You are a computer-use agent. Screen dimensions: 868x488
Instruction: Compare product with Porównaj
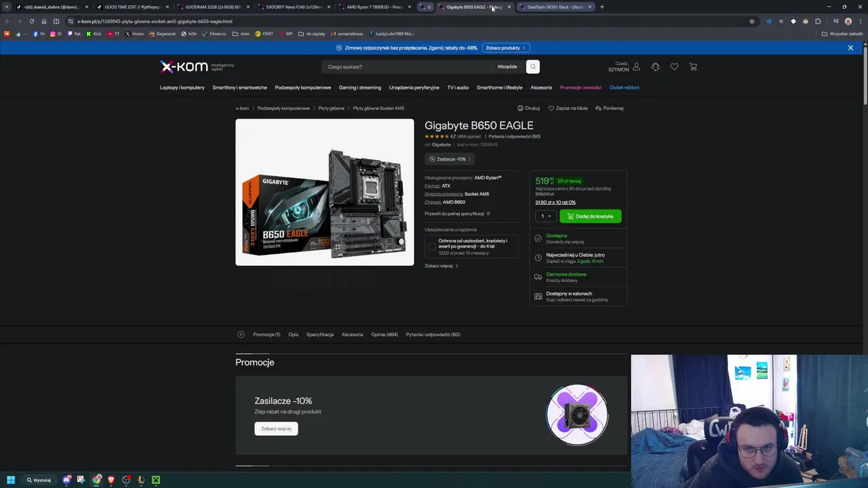[609, 108]
